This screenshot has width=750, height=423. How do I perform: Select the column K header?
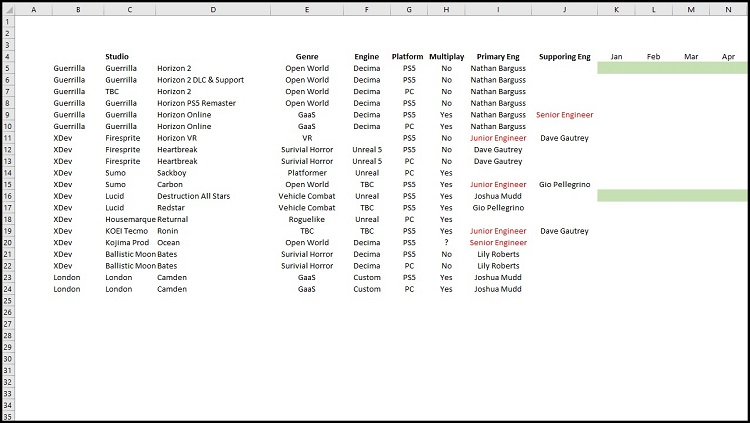point(616,10)
